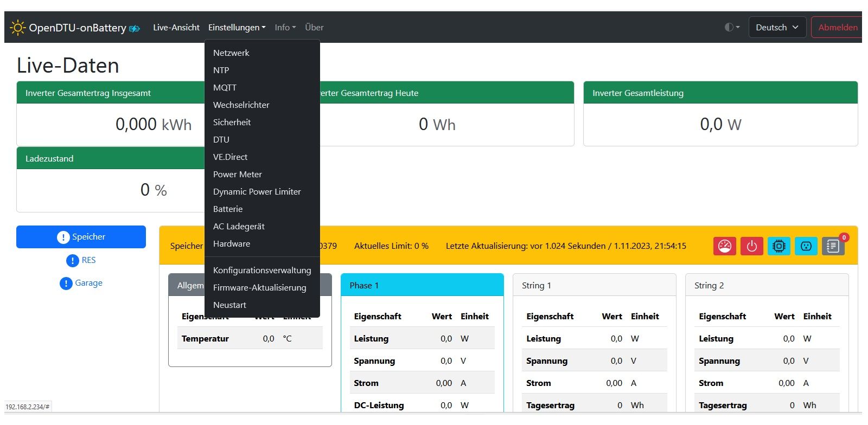Choose Hardware in the settings menu

click(262, 243)
